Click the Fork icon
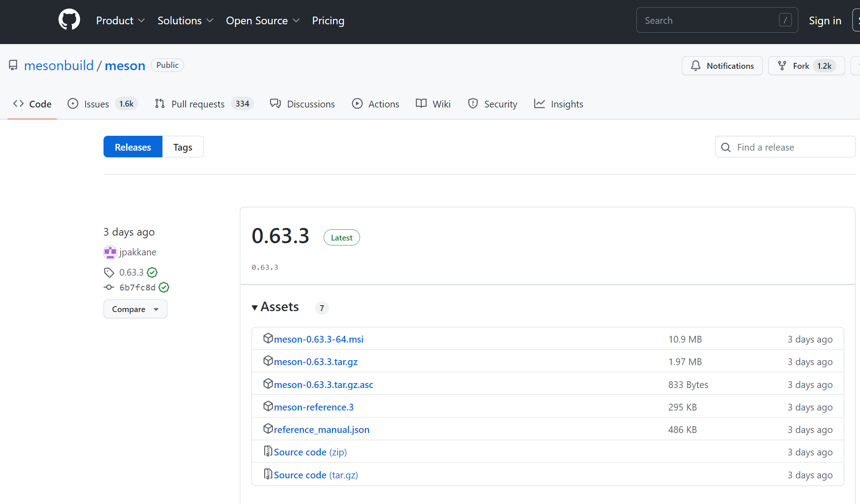Image resolution: width=860 pixels, height=504 pixels. 782,66
